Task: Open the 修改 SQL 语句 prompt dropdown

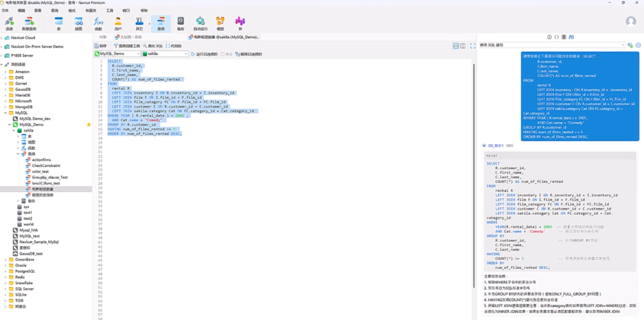Action: point(552,45)
